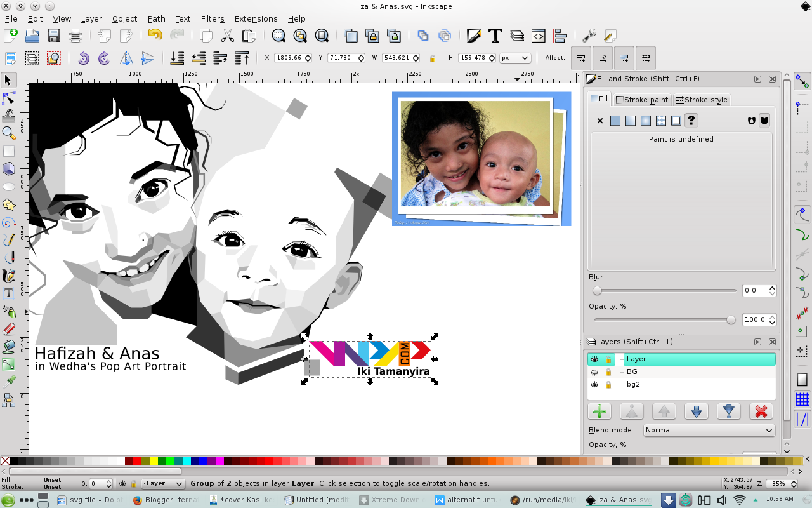Flip selection horizontally icon
The height and width of the screenshot is (508, 812).
[x=126, y=58]
